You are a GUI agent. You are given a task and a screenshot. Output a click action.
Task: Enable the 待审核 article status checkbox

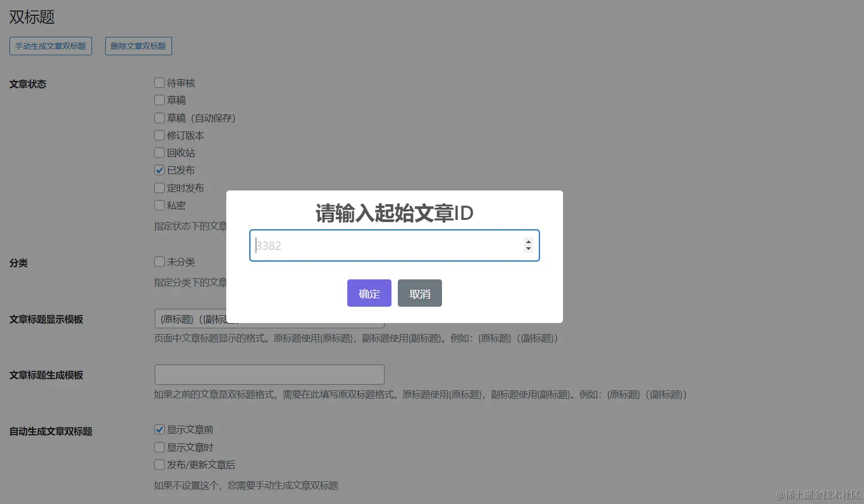point(159,83)
